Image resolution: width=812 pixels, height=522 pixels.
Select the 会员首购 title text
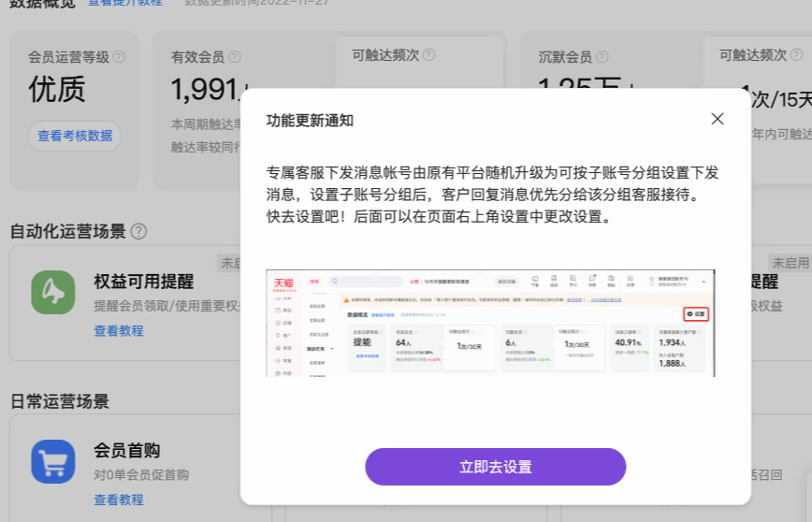coord(127,450)
